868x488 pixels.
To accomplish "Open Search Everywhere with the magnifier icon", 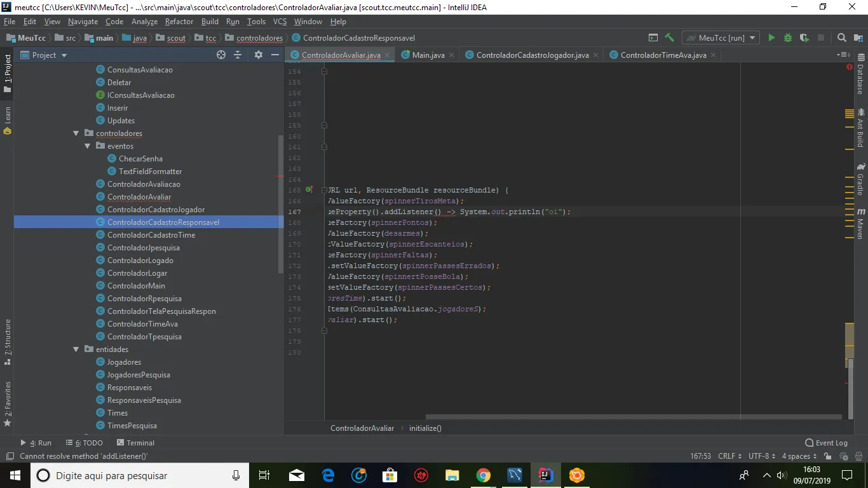I will pyautogui.click(x=842, y=38).
